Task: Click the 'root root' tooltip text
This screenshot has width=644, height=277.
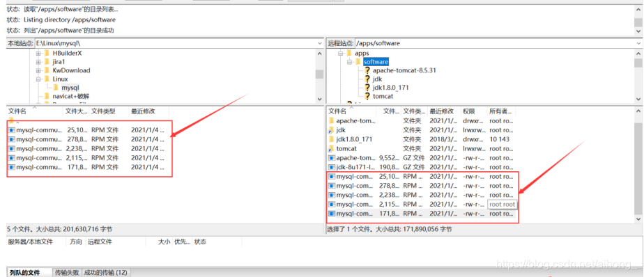Action: point(502,205)
